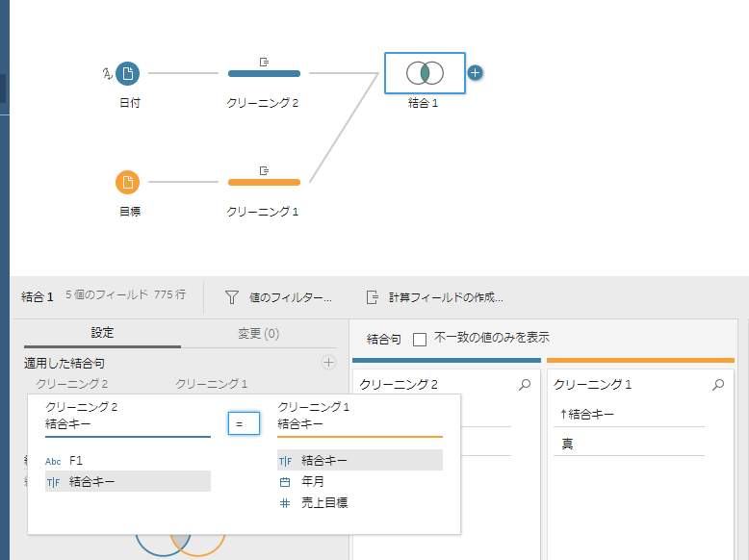
Task: Switch to the 変更 (0) tab
Action: (258, 334)
